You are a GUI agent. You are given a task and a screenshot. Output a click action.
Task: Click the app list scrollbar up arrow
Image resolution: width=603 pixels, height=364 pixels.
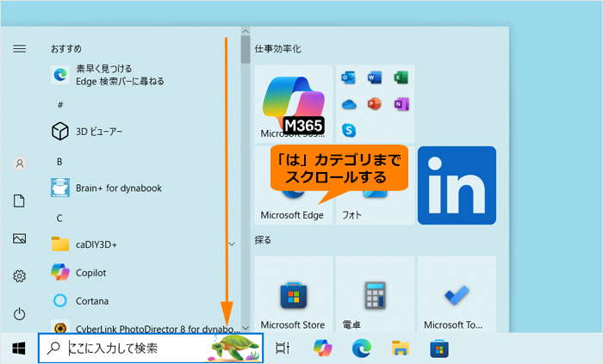tap(246, 31)
